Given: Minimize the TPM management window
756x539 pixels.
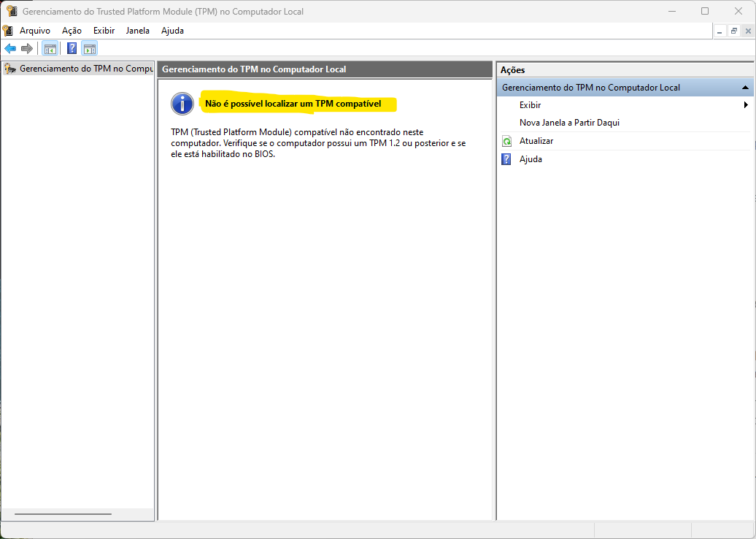Looking at the screenshot, I should click(671, 11).
